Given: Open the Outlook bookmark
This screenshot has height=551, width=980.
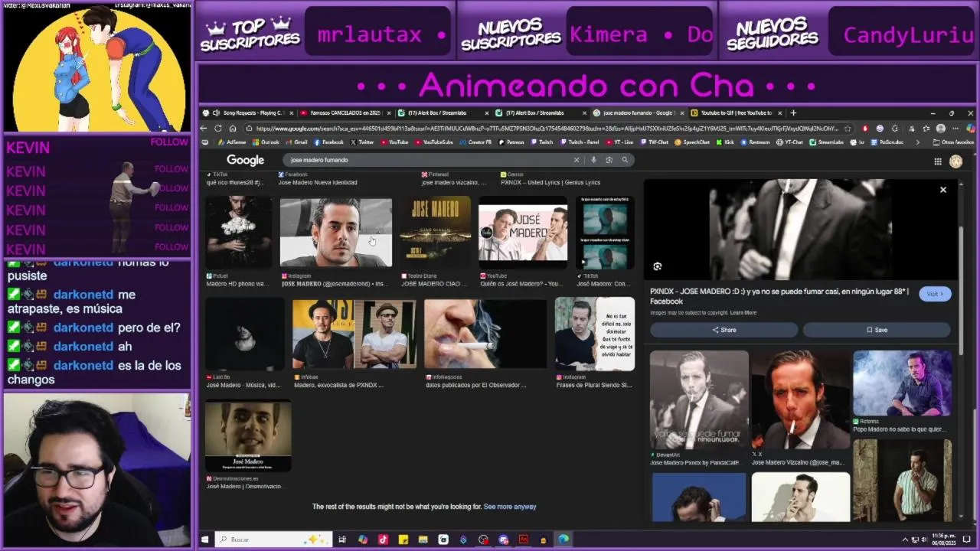Looking at the screenshot, I should click(266, 142).
